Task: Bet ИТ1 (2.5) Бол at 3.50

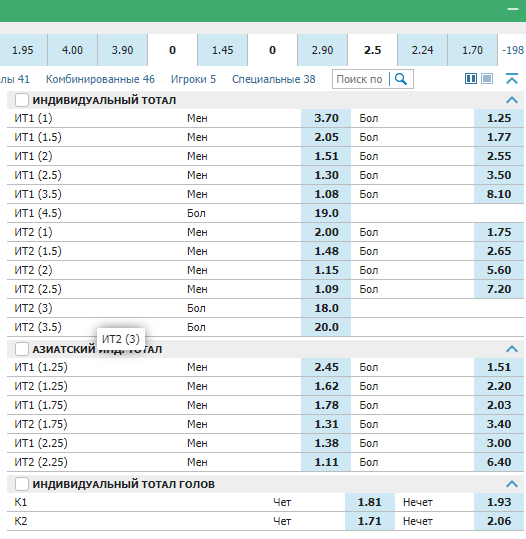Action: point(499,175)
